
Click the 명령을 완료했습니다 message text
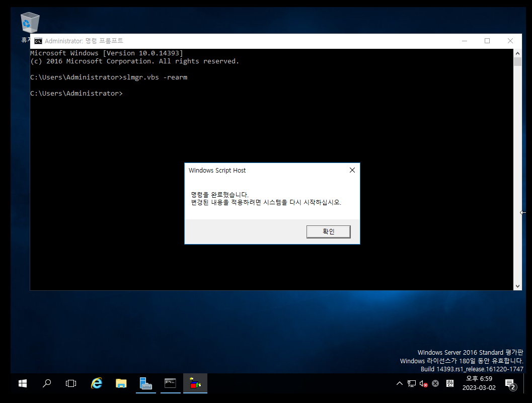pyautogui.click(x=219, y=195)
